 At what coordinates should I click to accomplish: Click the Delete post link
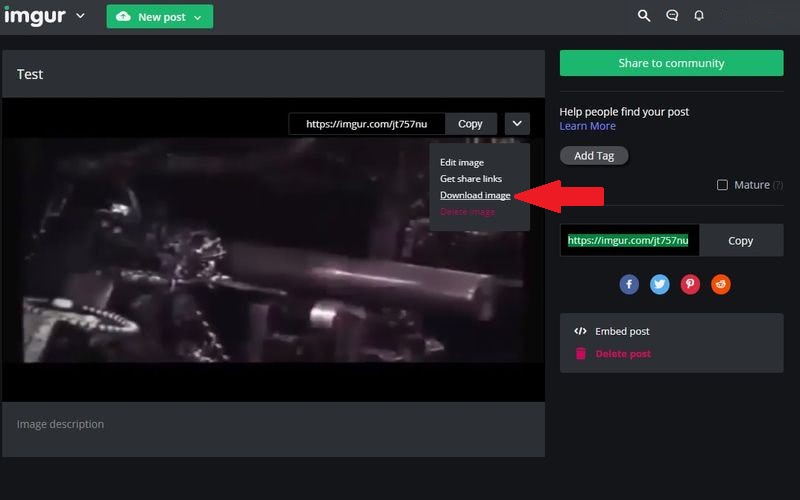pyautogui.click(x=623, y=354)
